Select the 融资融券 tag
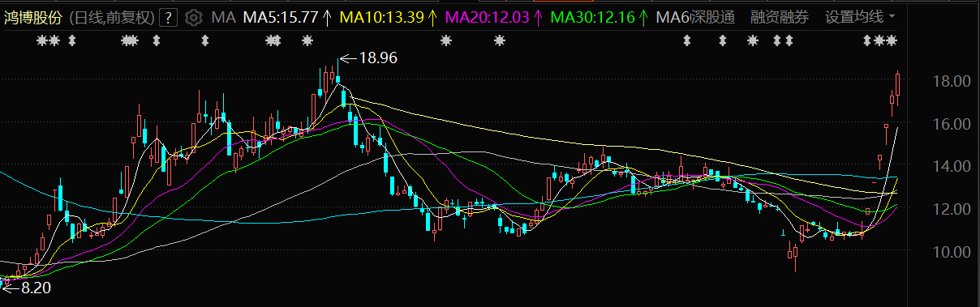980x307 pixels. tap(780, 17)
